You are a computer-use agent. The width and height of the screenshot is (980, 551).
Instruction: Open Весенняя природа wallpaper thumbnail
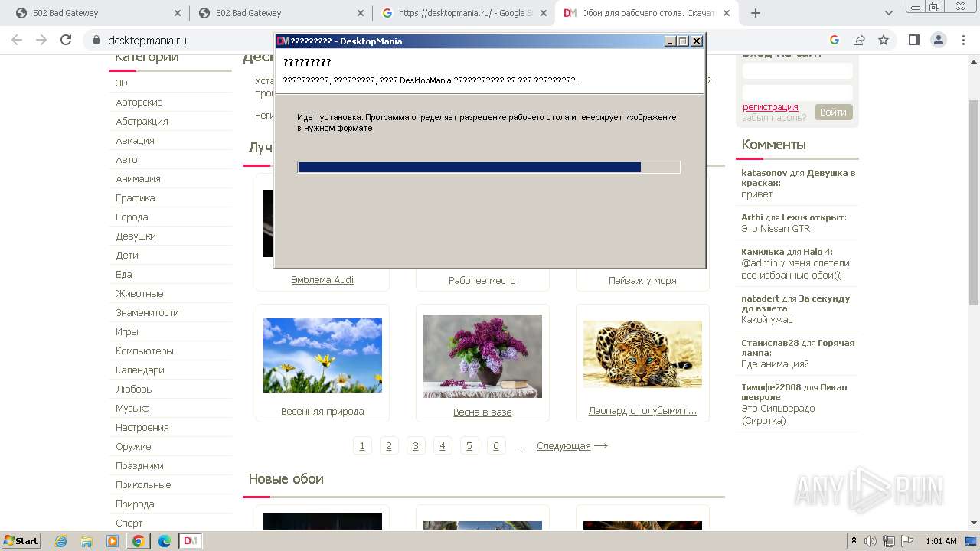click(x=322, y=355)
